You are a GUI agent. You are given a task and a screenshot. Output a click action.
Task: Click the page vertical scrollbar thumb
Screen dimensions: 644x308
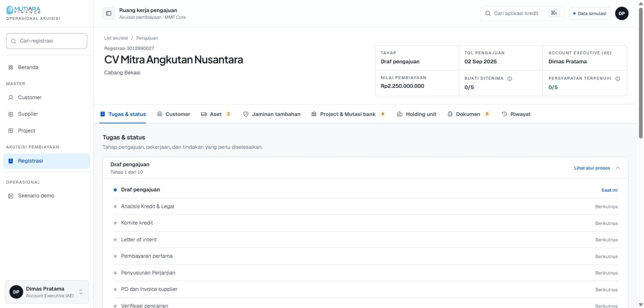point(641,72)
